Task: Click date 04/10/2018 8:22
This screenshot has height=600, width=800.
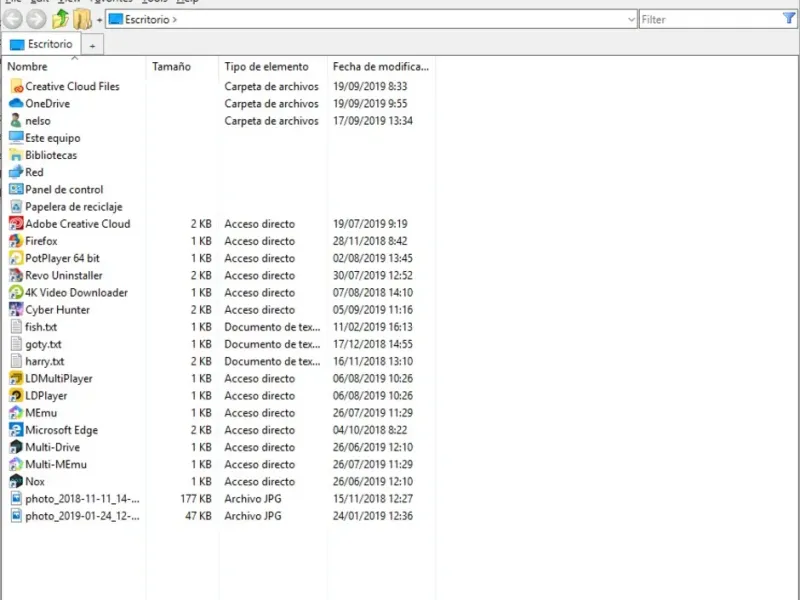Action: 370,430
